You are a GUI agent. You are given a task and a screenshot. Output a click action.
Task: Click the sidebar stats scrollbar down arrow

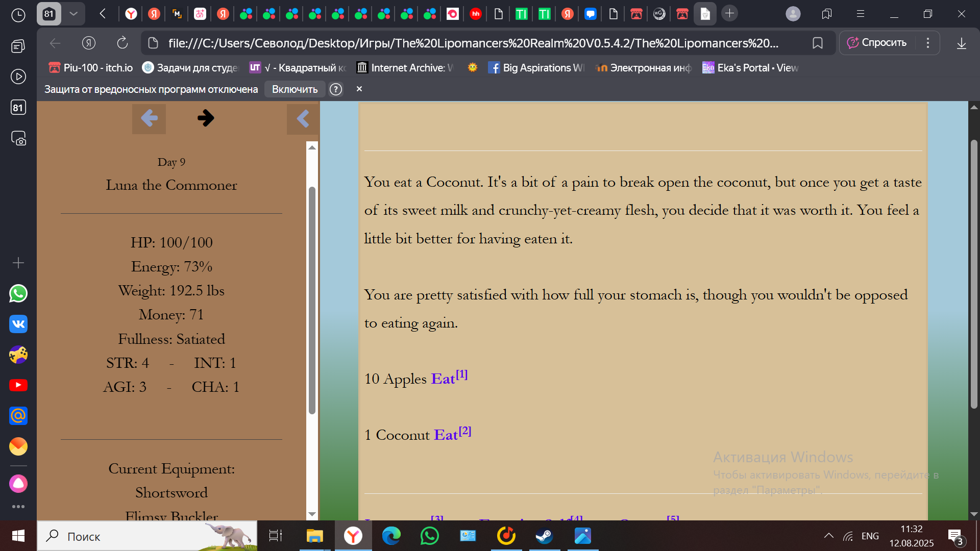point(312,514)
